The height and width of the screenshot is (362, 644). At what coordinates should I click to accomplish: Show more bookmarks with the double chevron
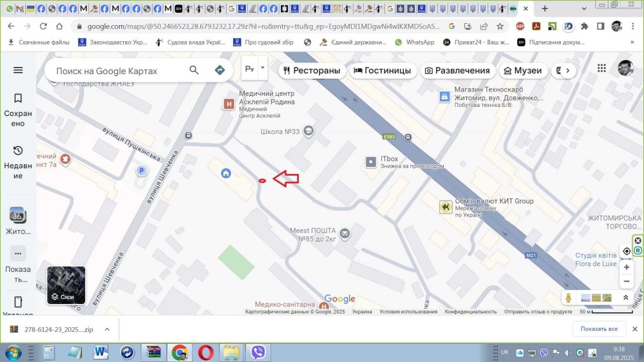[632, 42]
